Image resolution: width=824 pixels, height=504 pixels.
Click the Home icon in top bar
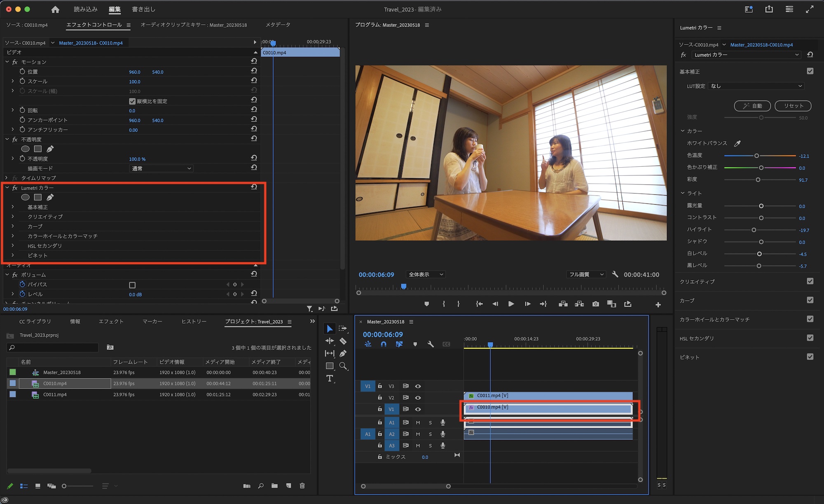pyautogui.click(x=55, y=9)
